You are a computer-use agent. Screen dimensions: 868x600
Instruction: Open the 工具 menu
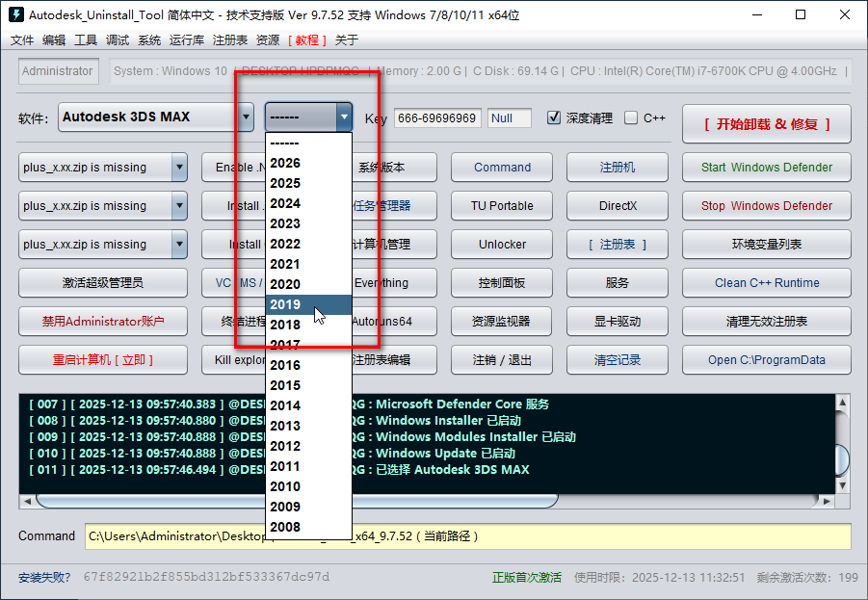86,39
